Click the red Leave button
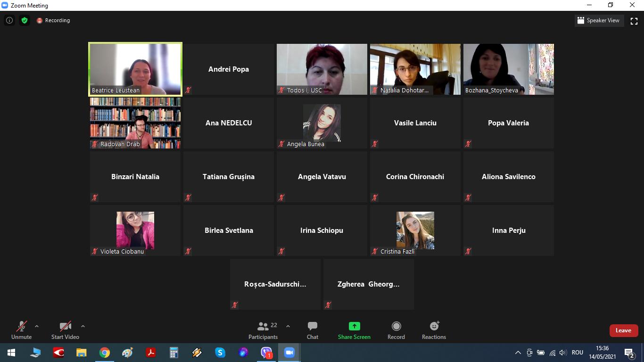Viewport: 644px width, 362px height. 623,330
